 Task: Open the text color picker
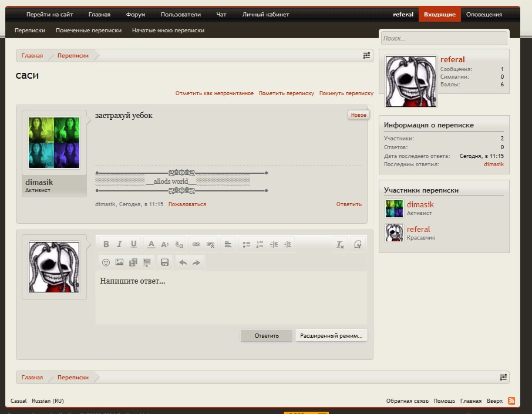pyautogui.click(x=151, y=244)
